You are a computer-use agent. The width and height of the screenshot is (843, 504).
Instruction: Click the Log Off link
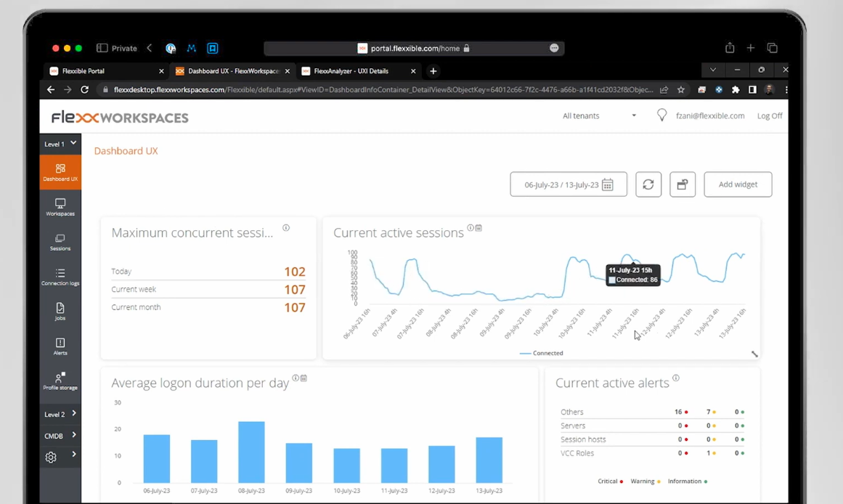(x=770, y=115)
